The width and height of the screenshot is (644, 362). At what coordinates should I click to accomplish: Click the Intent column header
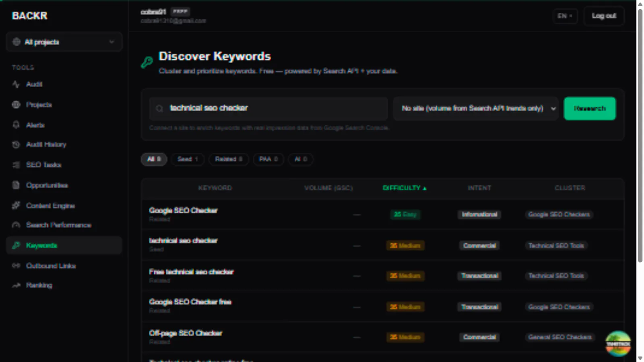[x=479, y=188]
